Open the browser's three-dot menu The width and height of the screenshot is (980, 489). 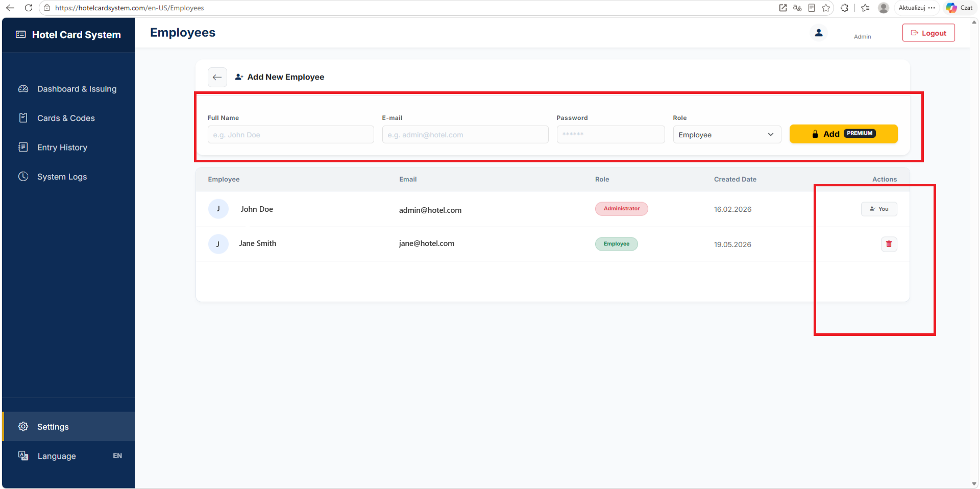pyautogui.click(x=932, y=8)
